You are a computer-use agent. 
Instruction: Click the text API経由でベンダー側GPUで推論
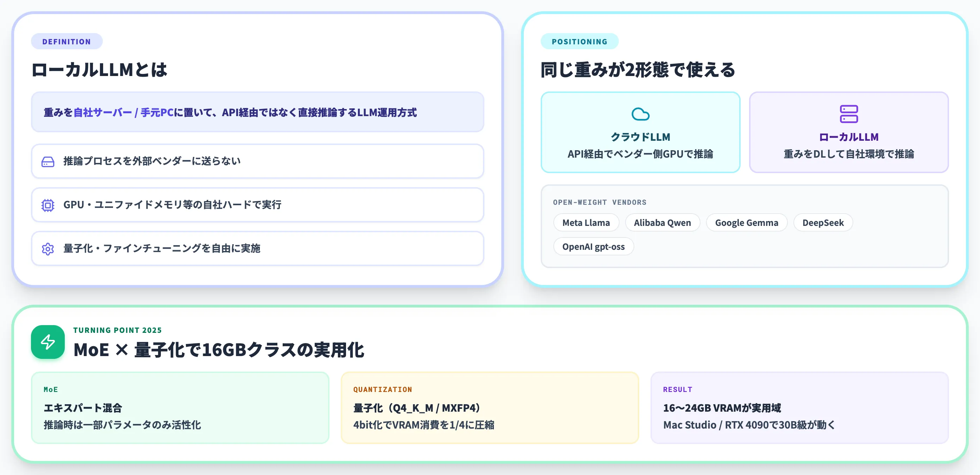pos(640,154)
